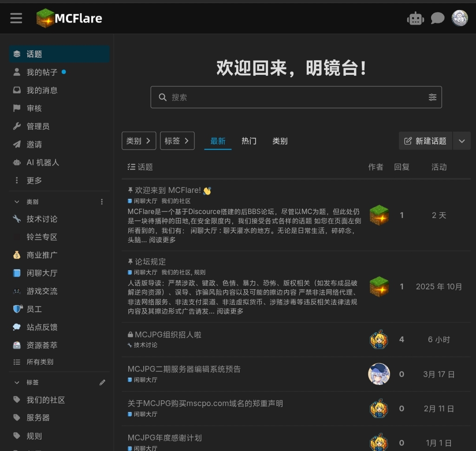Open the 规则 tag in sidebar
The height and width of the screenshot is (451, 476).
pos(59,436)
